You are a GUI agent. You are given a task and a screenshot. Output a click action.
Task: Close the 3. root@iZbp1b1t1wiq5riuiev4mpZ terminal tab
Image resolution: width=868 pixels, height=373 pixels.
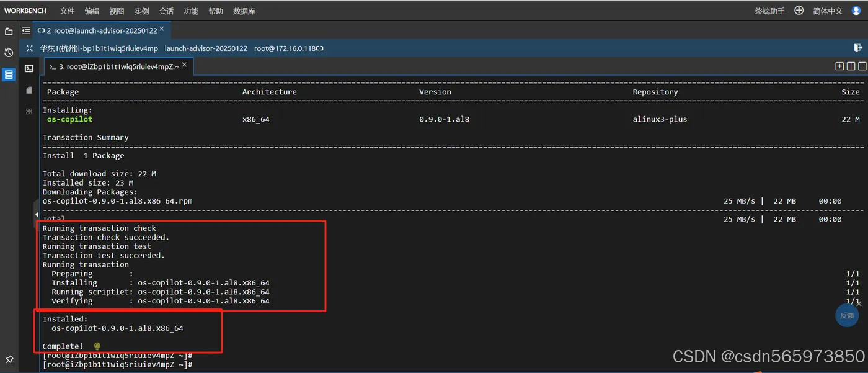(185, 65)
